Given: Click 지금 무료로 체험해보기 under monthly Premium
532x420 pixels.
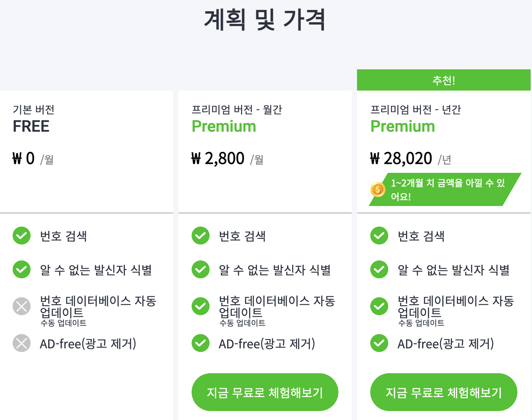Looking at the screenshot, I should [265, 392].
